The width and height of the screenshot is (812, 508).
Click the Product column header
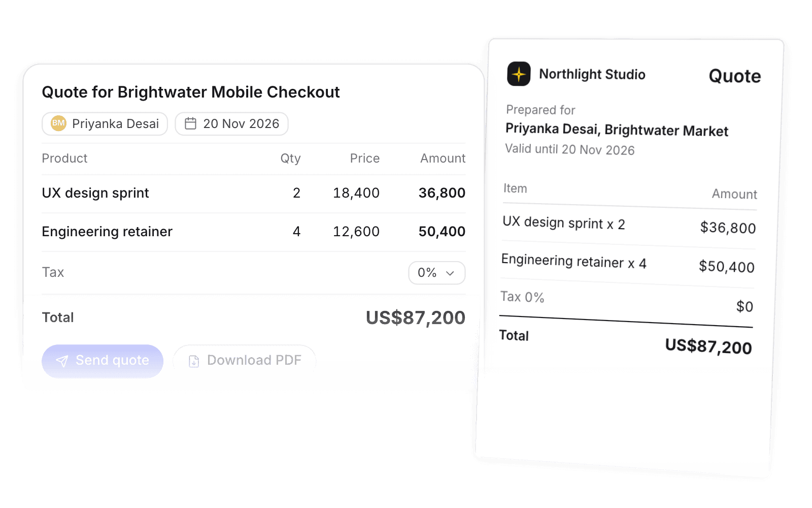click(64, 158)
